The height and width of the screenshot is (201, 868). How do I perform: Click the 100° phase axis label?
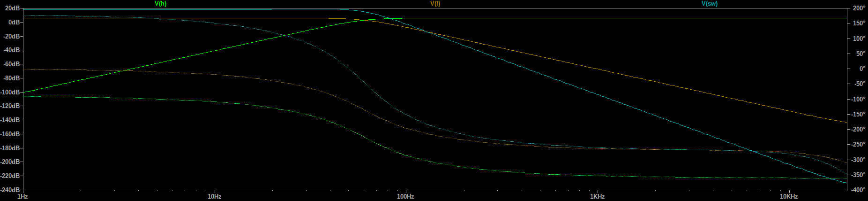(859, 39)
